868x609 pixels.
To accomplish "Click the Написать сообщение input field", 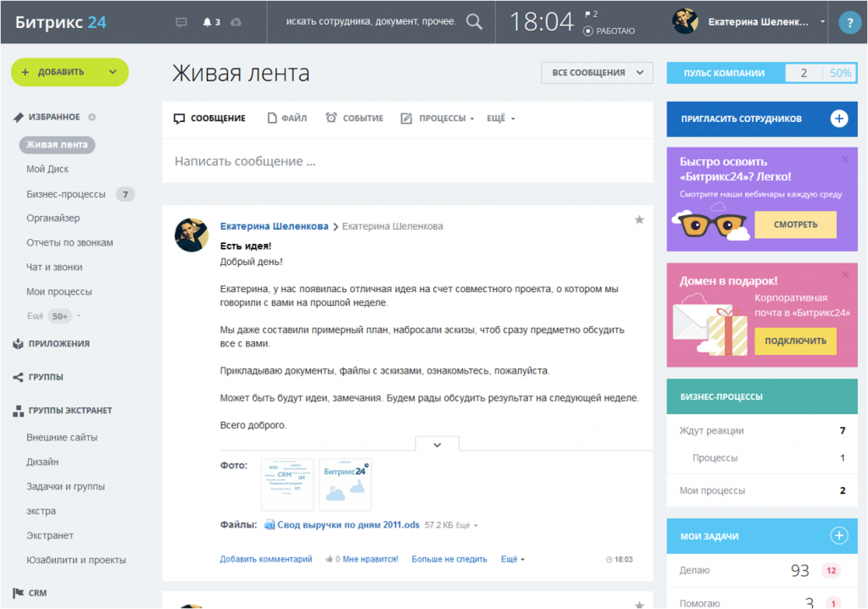I will 407,161.
